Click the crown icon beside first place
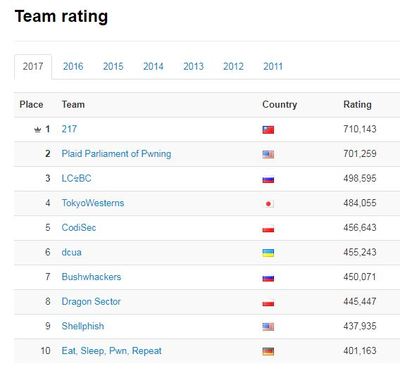This screenshot has width=400, height=373. [37, 130]
